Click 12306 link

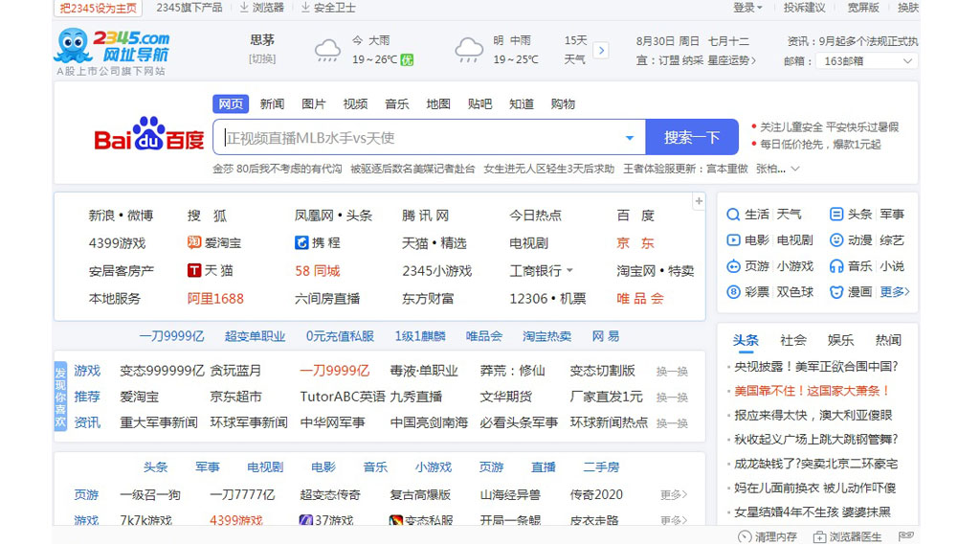[528, 298]
